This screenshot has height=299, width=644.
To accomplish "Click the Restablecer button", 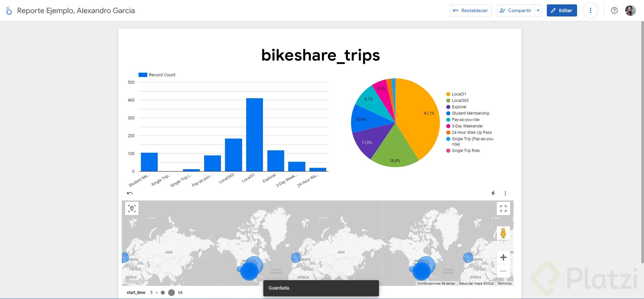I will [470, 10].
